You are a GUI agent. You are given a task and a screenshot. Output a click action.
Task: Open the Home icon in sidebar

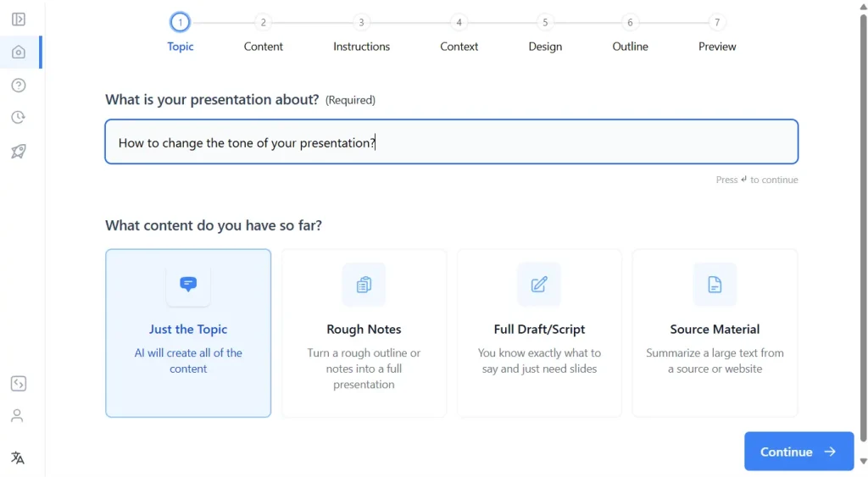19,52
